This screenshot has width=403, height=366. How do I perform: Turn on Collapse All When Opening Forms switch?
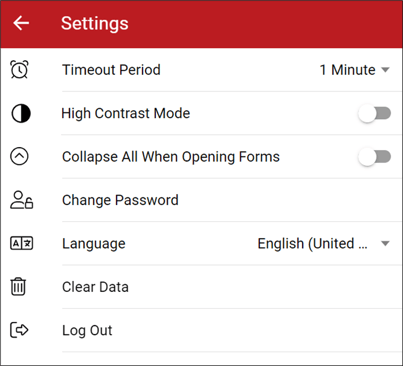[x=374, y=157]
